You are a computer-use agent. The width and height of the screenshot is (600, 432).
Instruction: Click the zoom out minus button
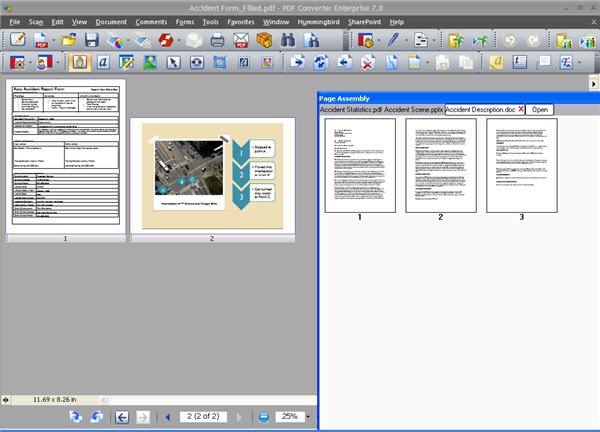pos(264,416)
